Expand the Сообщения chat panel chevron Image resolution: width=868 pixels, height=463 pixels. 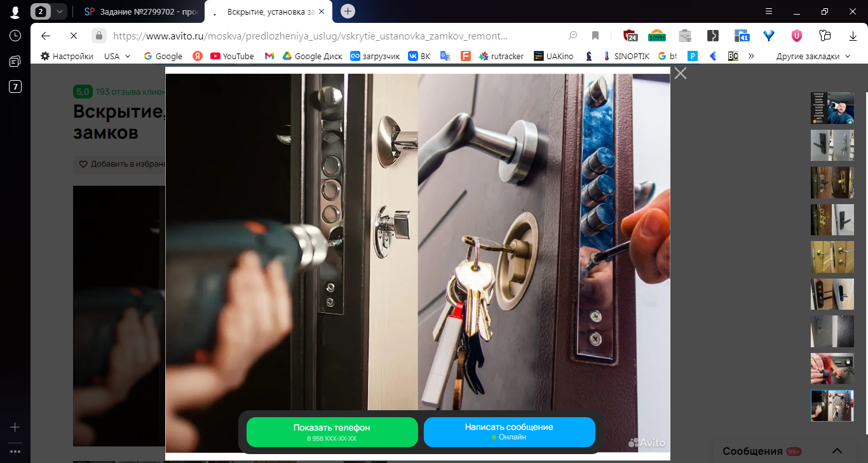[x=837, y=451]
